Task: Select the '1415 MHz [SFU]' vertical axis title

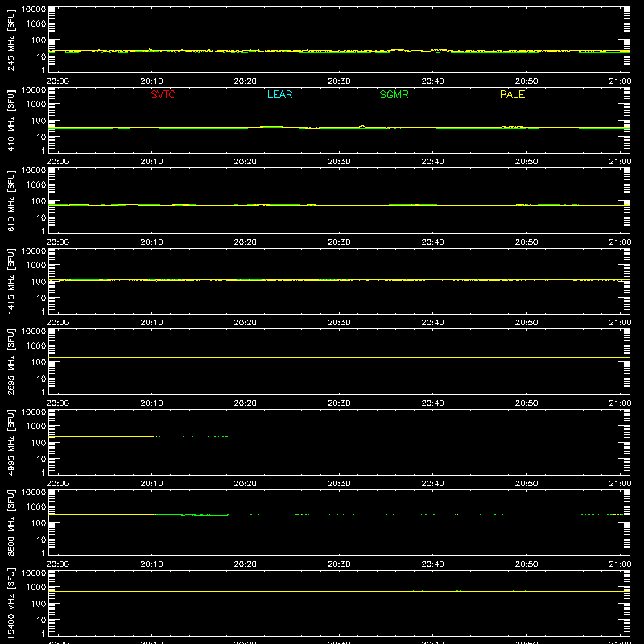Action: (x=10, y=281)
